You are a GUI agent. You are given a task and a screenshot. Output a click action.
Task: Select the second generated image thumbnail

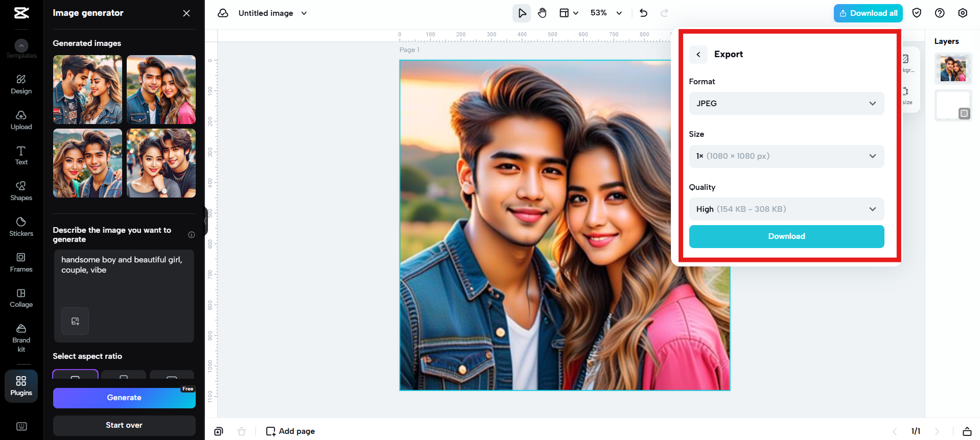[161, 89]
